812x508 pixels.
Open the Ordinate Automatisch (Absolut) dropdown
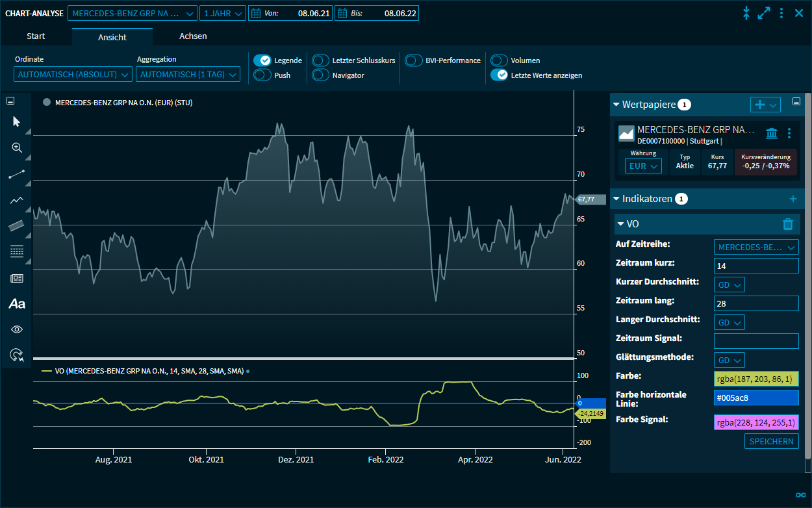[73, 75]
